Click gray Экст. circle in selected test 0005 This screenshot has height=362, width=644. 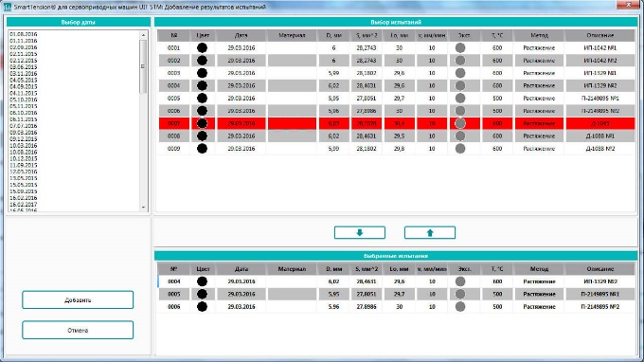pyautogui.click(x=460, y=294)
